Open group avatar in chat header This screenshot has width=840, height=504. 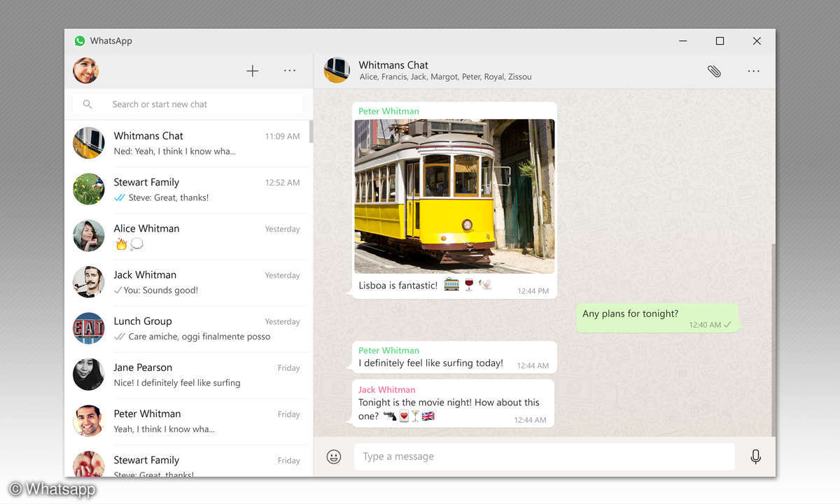pos(337,70)
